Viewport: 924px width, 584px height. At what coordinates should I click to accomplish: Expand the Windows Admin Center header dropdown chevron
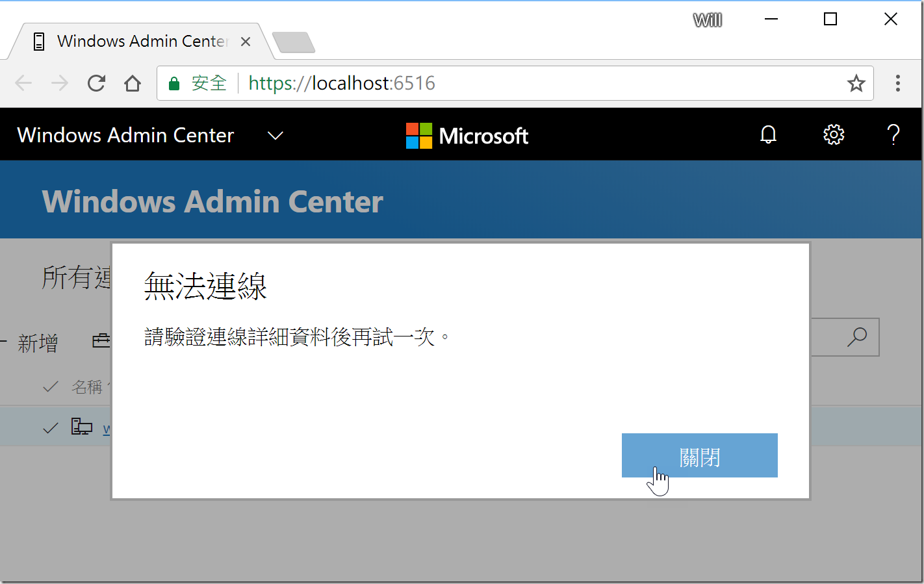276,135
